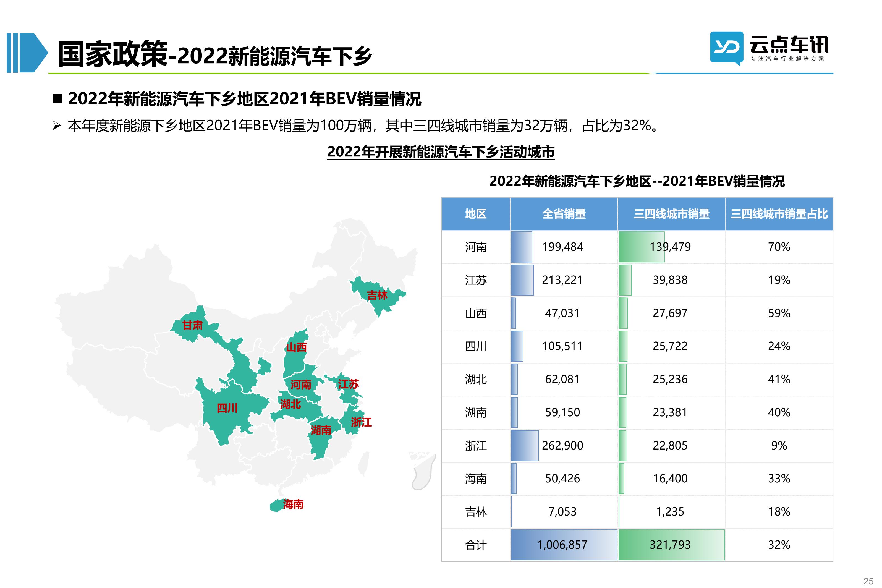
Task: Select the value 22,805
Action: coord(670,446)
